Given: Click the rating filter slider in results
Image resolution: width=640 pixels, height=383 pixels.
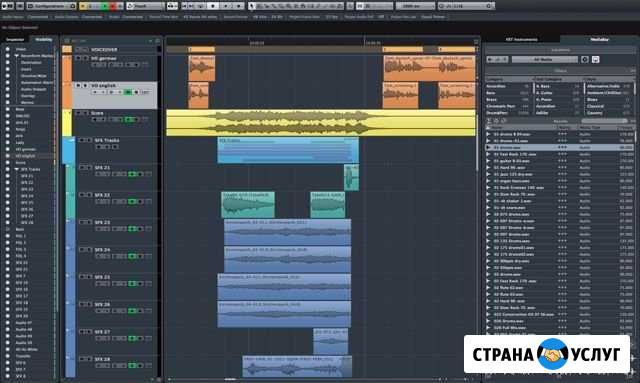Looking at the screenshot, I should pos(604,121).
